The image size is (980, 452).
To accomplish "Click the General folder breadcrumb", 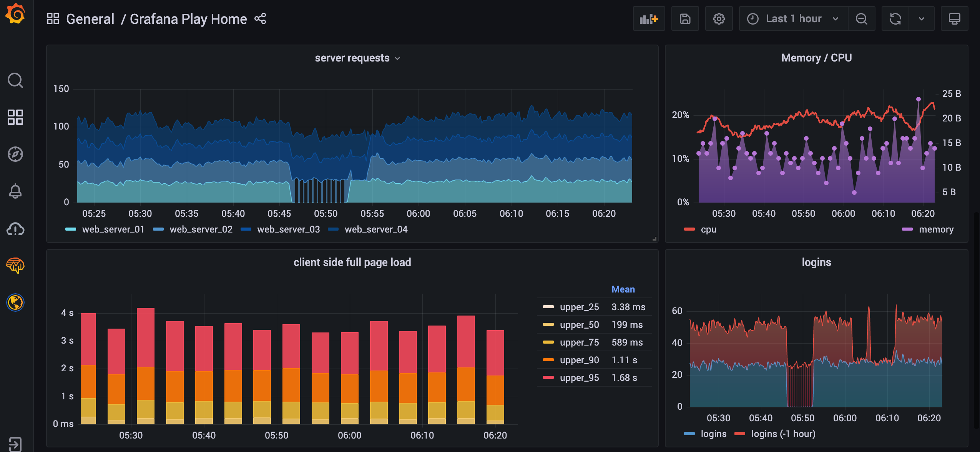I will 90,19.
